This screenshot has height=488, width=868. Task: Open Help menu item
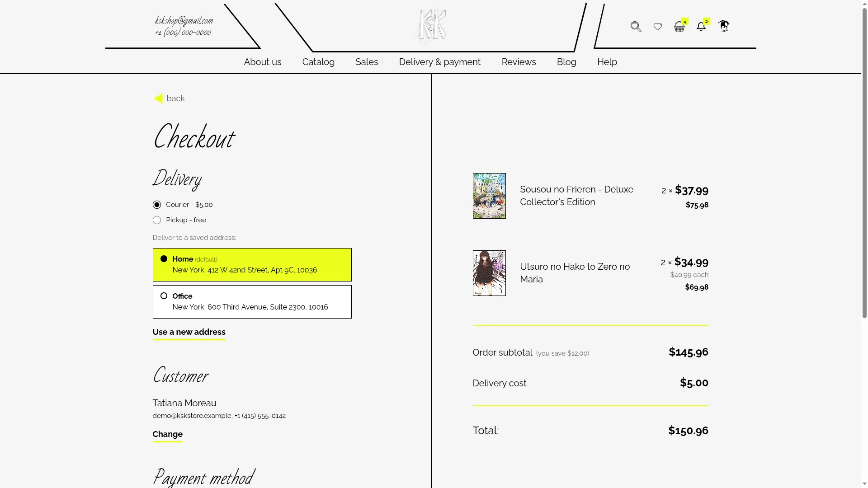607,62
